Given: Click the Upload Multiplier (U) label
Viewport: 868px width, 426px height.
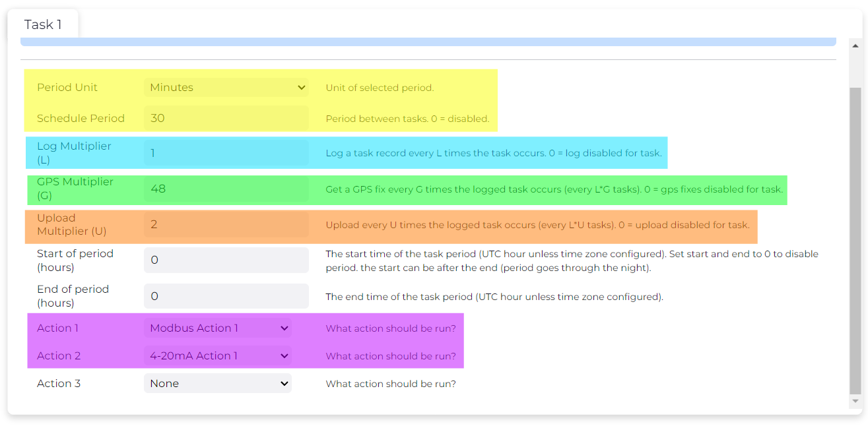Looking at the screenshot, I should click(71, 224).
